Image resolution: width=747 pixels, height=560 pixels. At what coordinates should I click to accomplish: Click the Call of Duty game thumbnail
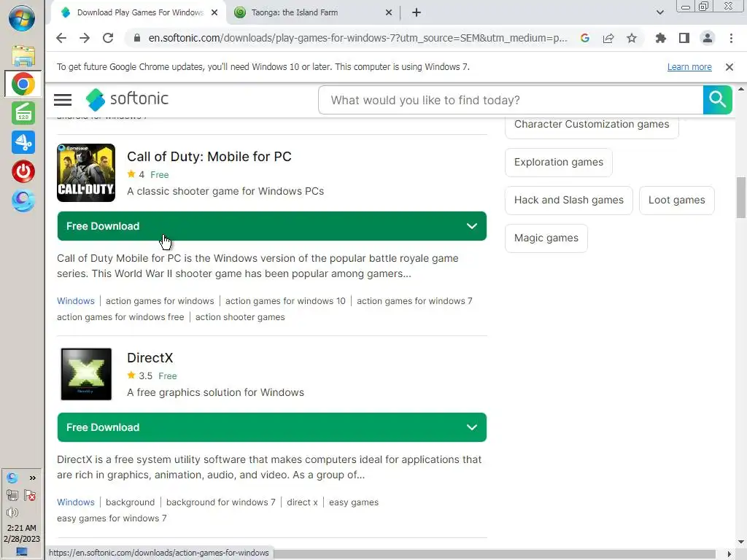pyautogui.click(x=86, y=173)
